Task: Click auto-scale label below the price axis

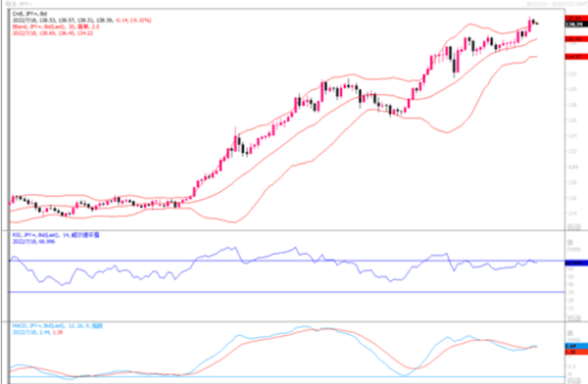Action: coord(574,226)
